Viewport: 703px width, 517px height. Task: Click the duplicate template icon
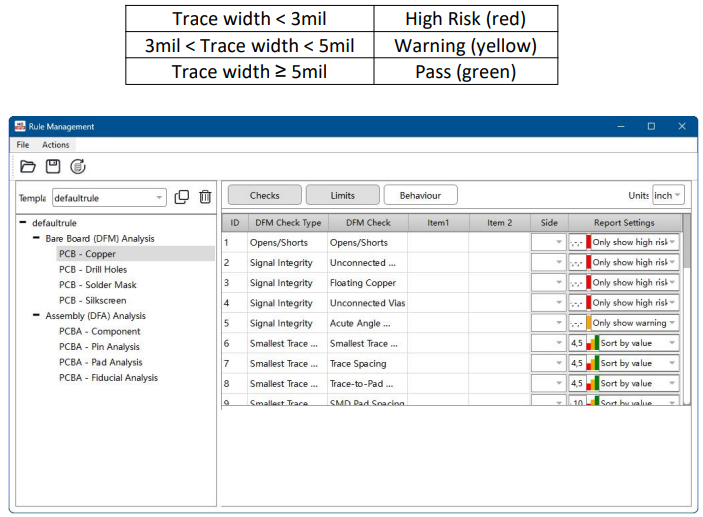coord(181,197)
